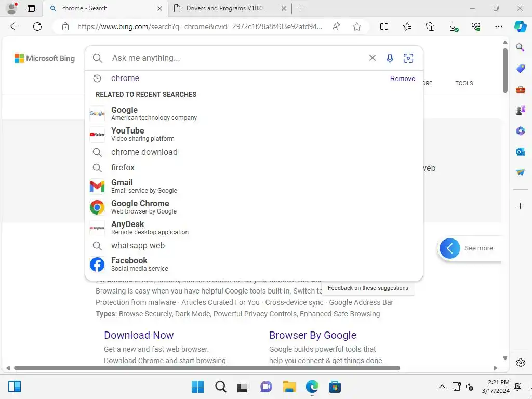
Task: Add this page to favorites star
Action: point(356,26)
